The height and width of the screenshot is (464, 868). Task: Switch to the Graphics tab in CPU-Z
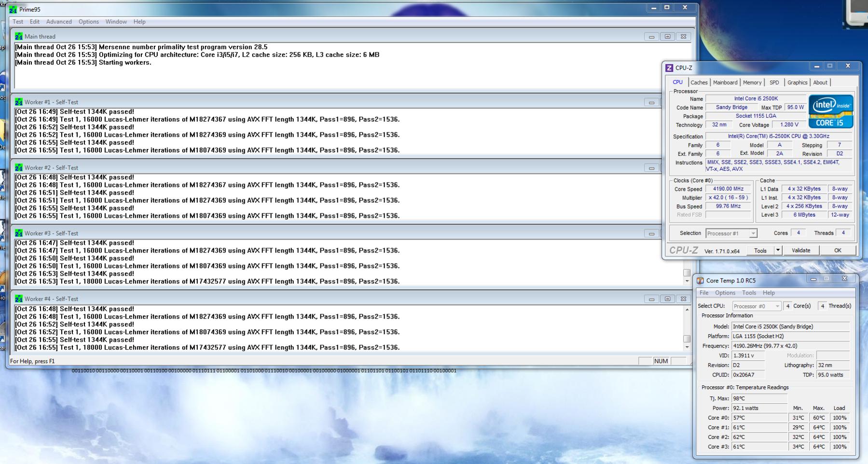pyautogui.click(x=797, y=83)
